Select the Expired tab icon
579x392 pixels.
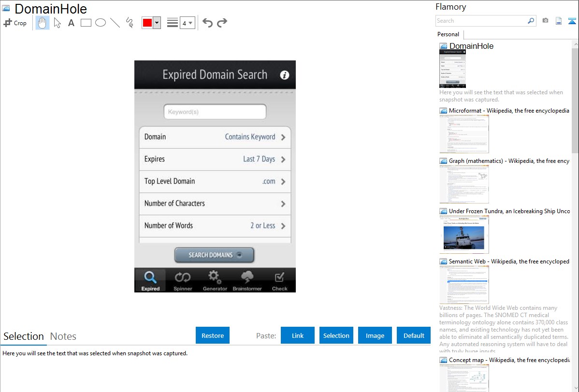click(150, 280)
